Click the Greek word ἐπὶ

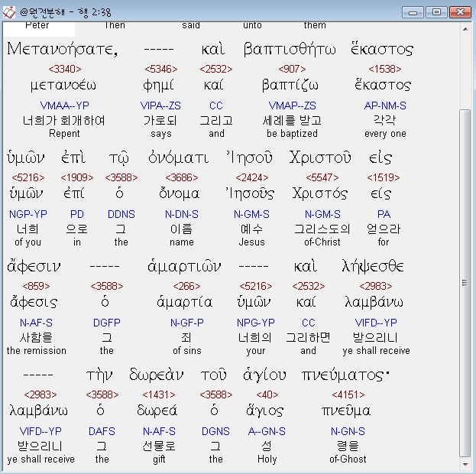pos(73,158)
